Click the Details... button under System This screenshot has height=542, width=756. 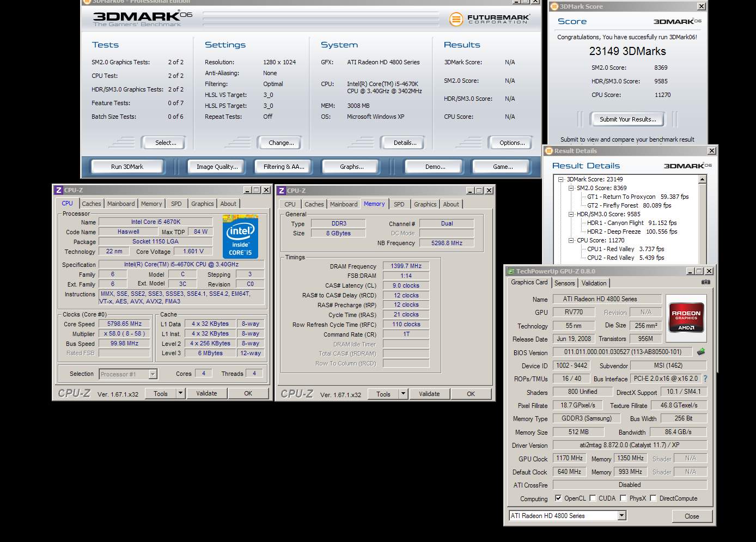point(405,143)
